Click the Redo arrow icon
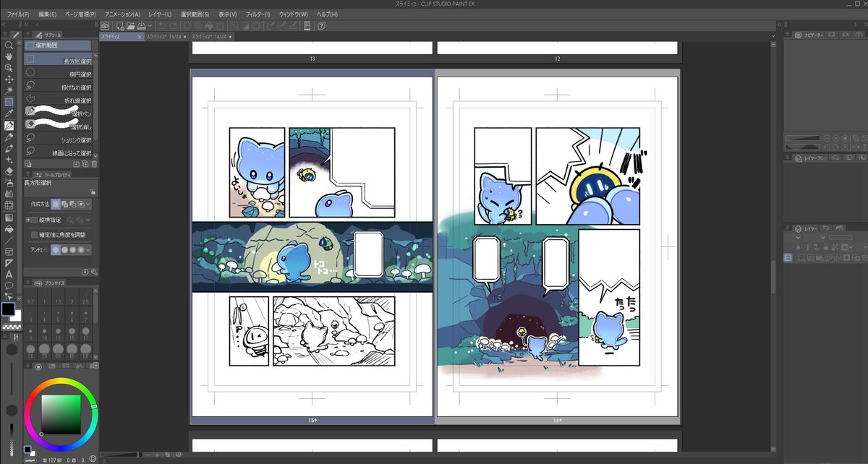The image size is (868, 464). pos(173,26)
